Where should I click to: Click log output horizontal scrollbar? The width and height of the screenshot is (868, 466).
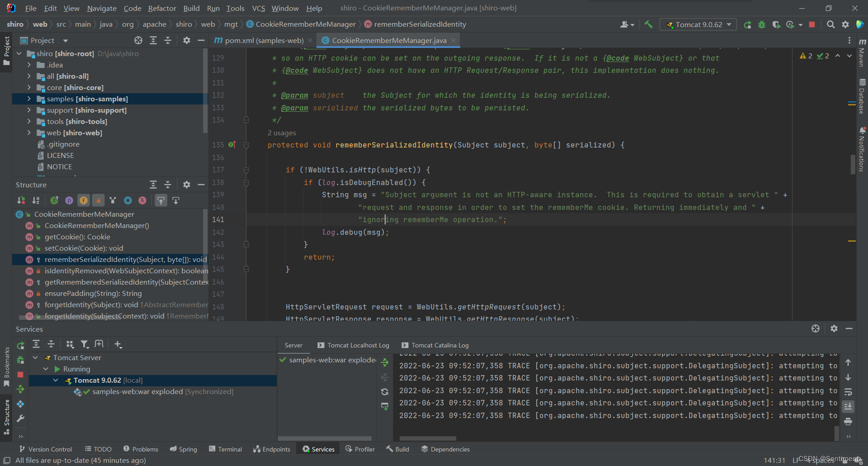pyautogui.click(x=428, y=438)
